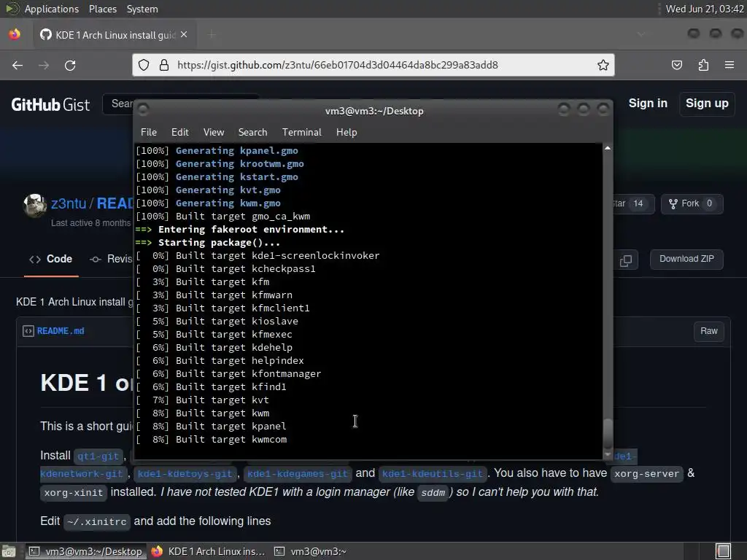This screenshot has height=560, width=747.
Task: Open the Pocket save icon
Action: pyautogui.click(x=677, y=65)
